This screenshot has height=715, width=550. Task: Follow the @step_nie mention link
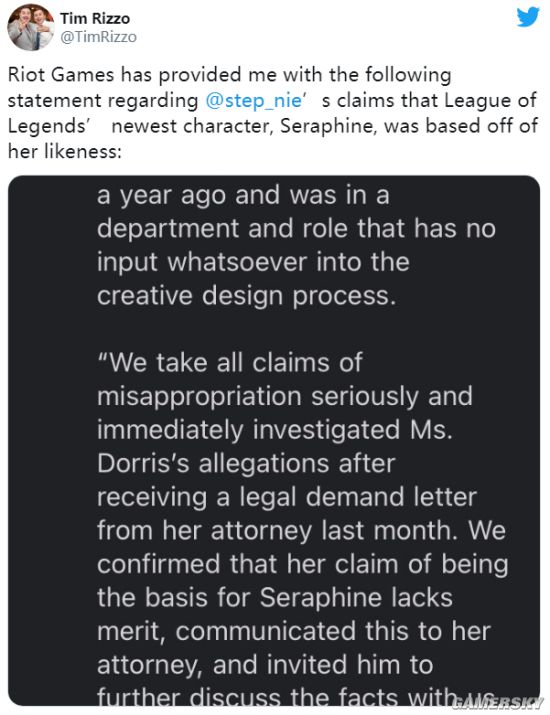pyautogui.click(x=254, y=101)
